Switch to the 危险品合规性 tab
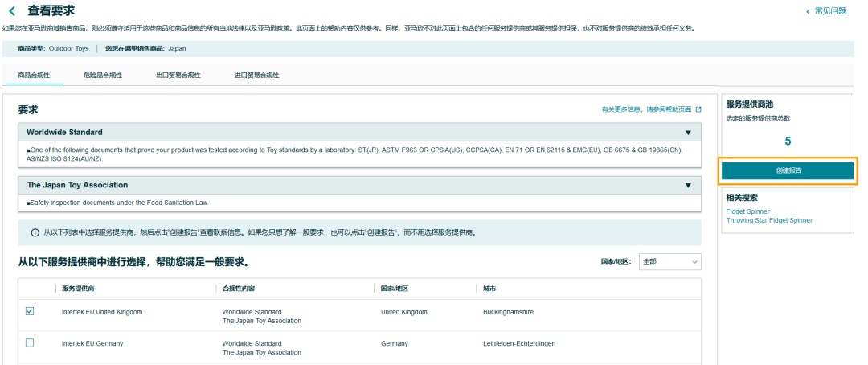Viewport: 868px width, 365px height. [102, 76]
